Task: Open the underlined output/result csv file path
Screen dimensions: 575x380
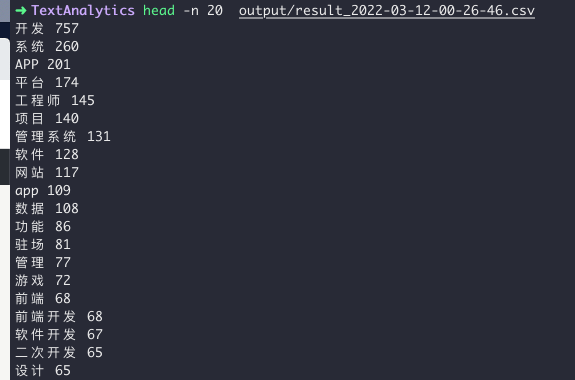Action: 387,11
